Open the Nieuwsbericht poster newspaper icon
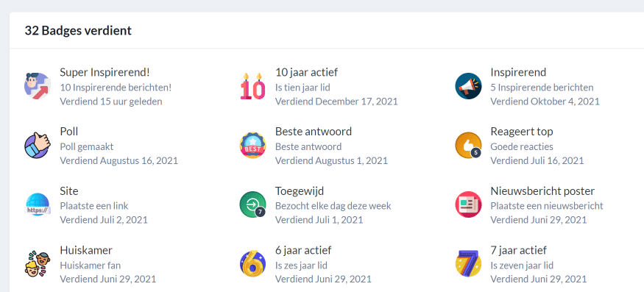The height and width of the screenshot is (292, 644). [468, 204]
